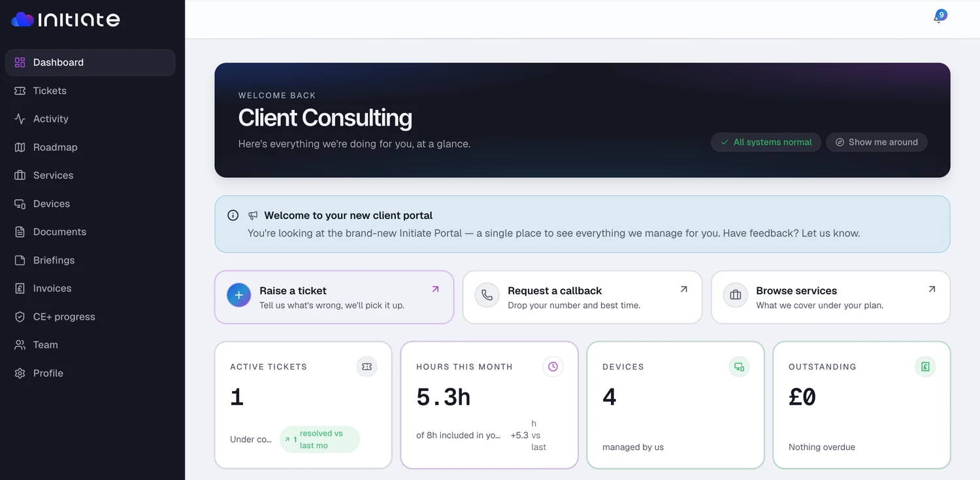980x480 pixels.
Task: Click the blue plus icon on Raise a ticket
Action: coord(238,296)
